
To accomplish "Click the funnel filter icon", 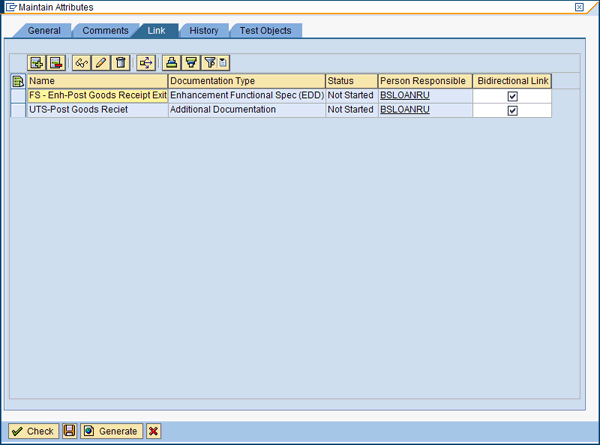I will [x=191, y=63].
